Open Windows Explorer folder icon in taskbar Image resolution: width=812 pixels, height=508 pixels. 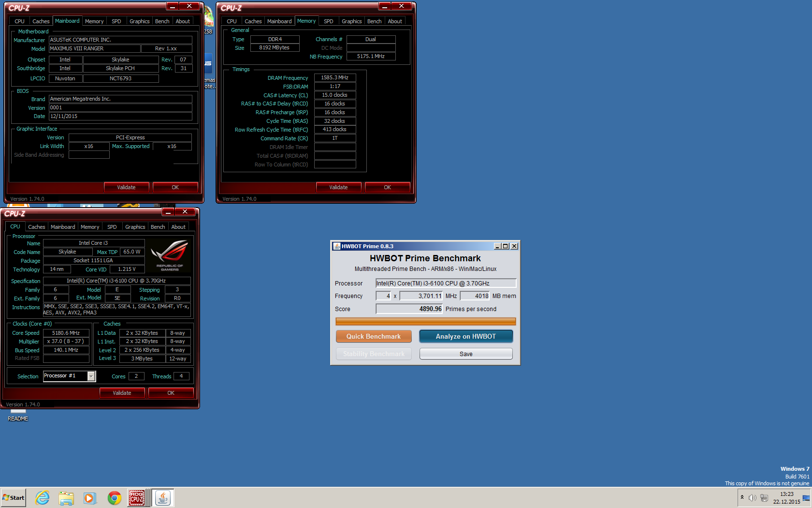click(66, 498)
